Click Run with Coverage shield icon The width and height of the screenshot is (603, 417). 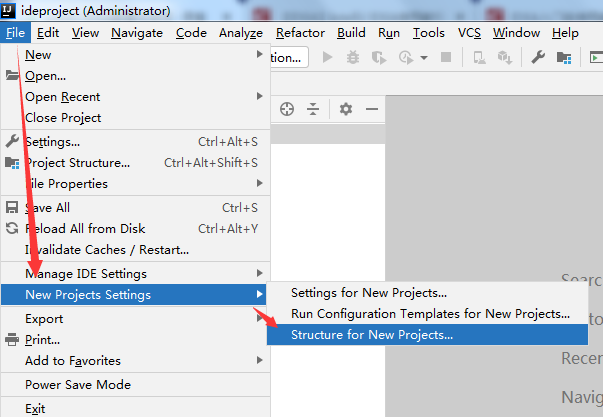click(379, 58)
